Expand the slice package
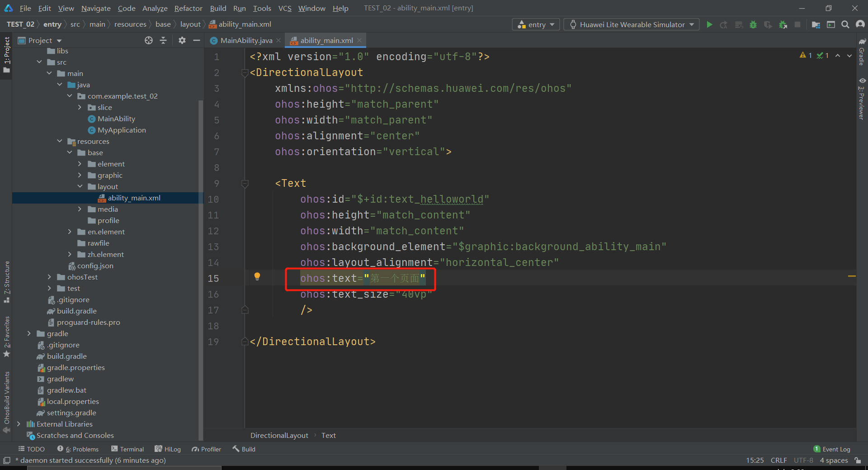 click(80, 107)
